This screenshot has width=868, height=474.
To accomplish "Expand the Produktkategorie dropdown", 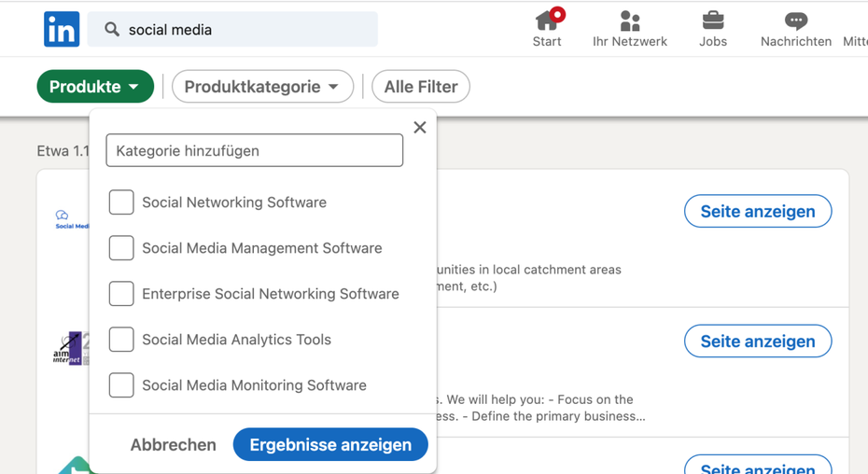I will pos(262,87).
